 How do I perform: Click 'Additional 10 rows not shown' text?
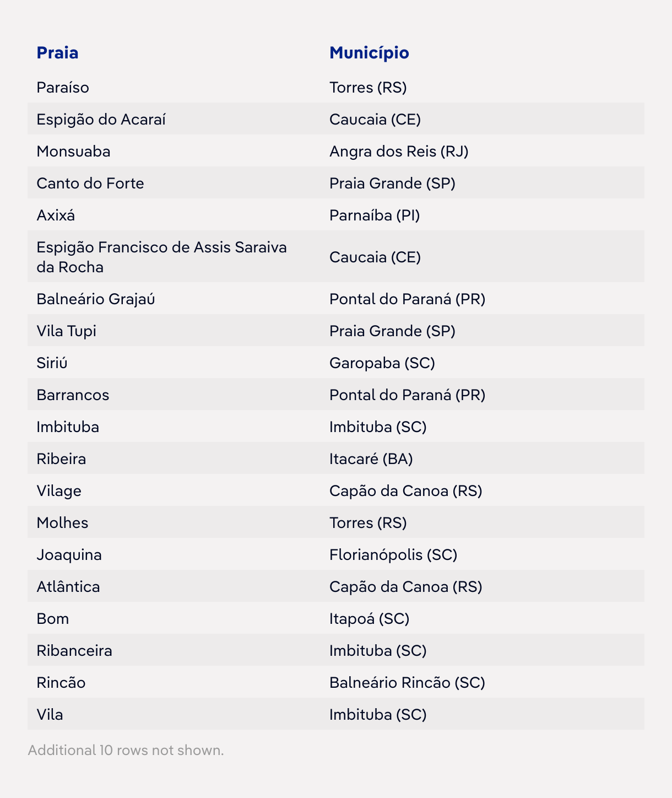coord(126,750)
